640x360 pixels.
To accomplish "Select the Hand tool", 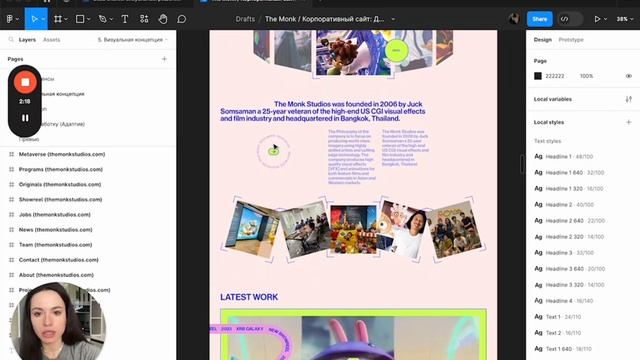I will [163, 19].
